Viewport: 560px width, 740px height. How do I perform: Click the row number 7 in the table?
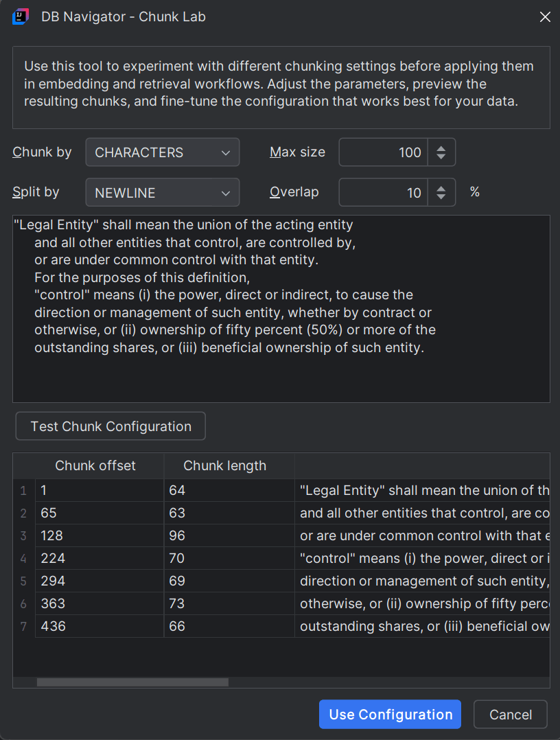pyautogui.click(x=23, y=626)
